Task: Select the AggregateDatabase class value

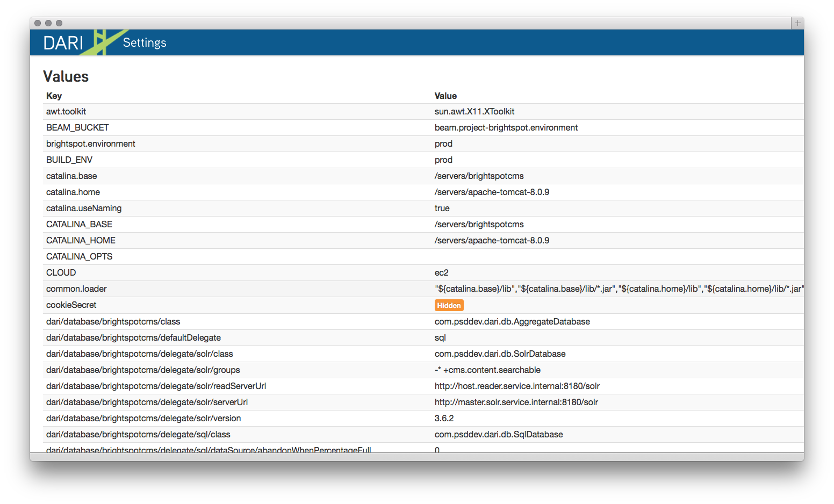Action: (x=512, y=321)
